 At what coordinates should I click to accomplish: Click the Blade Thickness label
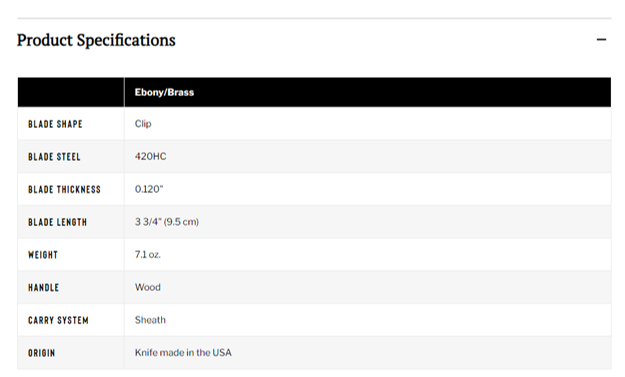[64, 190]
